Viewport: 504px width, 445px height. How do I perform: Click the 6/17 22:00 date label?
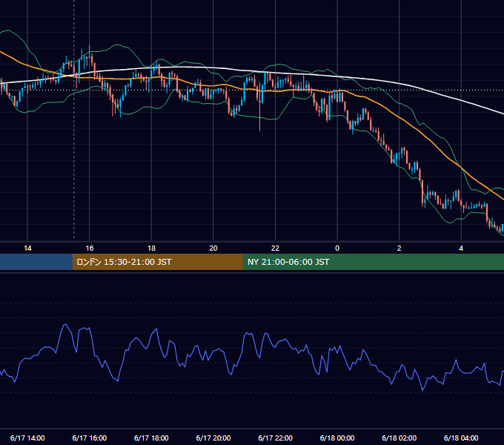pyautogui.click(x=276, y=438)
